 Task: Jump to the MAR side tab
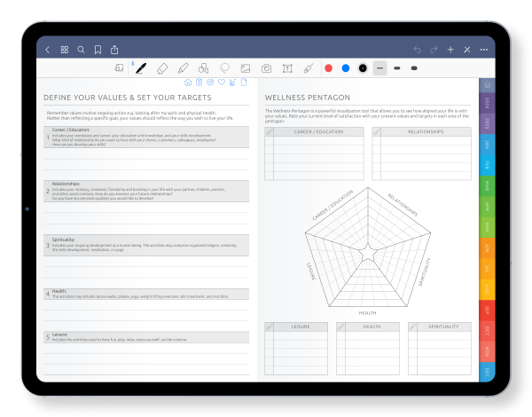click(487, 185)
